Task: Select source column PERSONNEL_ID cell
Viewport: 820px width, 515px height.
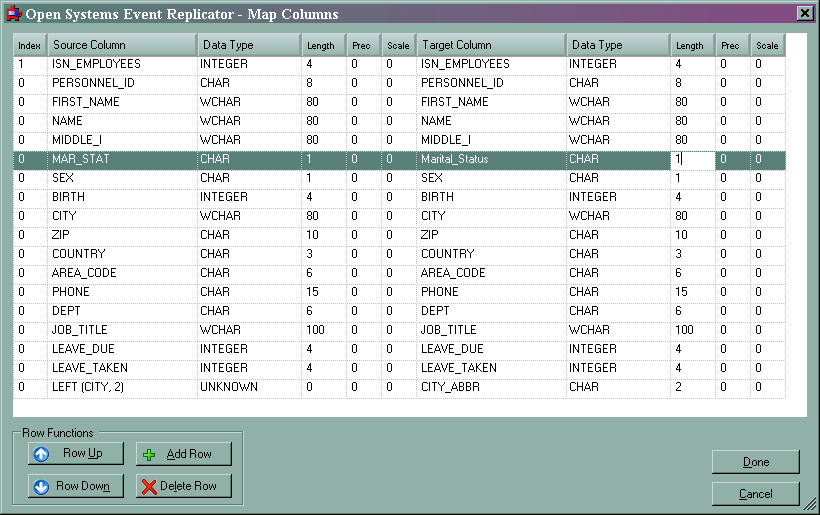Action: click(x=122, y=83)
